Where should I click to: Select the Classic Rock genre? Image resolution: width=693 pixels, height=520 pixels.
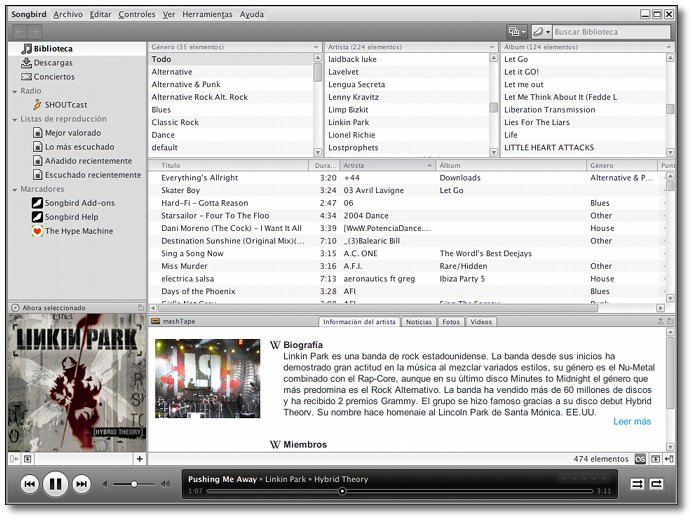click(x=230, y=122)
